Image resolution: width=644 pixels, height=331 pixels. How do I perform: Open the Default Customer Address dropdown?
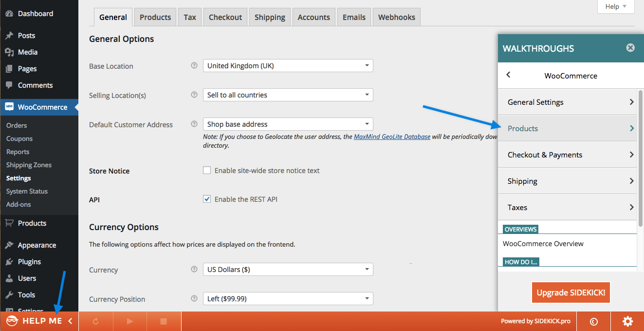tap(288, 124)
